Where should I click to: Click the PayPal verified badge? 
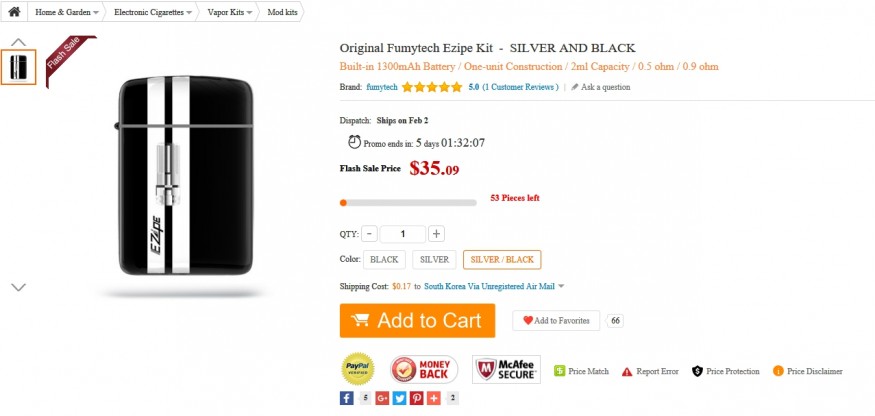point(358,369)
